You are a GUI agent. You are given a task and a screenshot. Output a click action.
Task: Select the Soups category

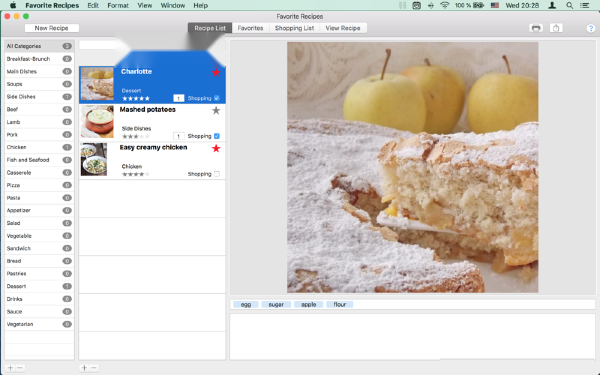[39, 84]
